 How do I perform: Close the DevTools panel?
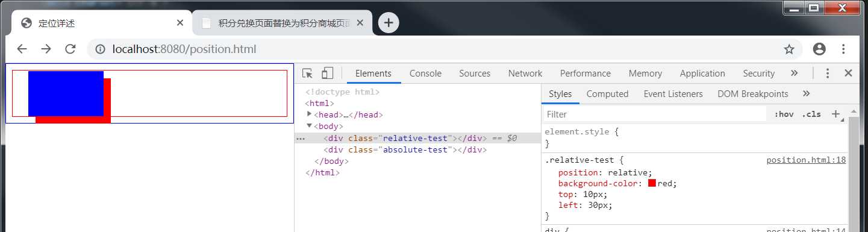848,73
